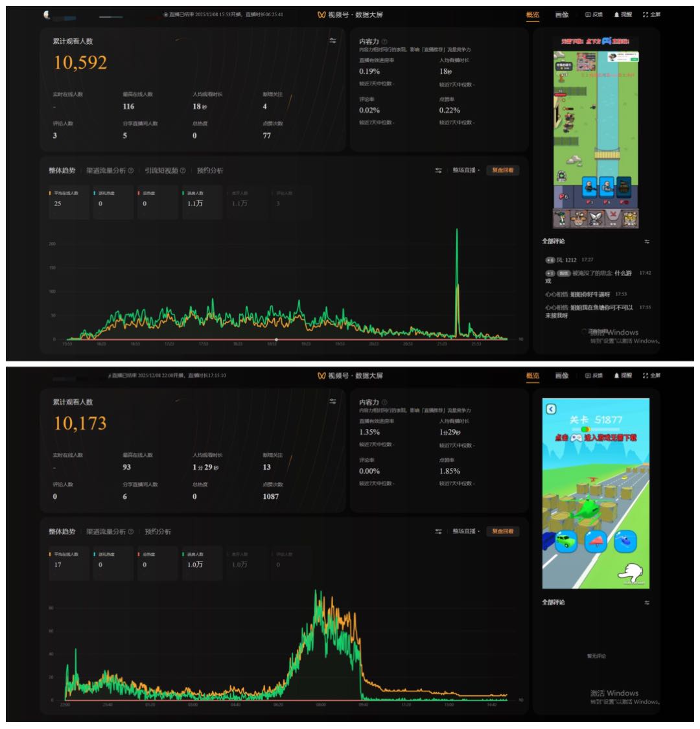Click the 全部评论 filter icon in the 10,173 dashboard
This screenshot has width=700, height=729.
tap(647, 603)
